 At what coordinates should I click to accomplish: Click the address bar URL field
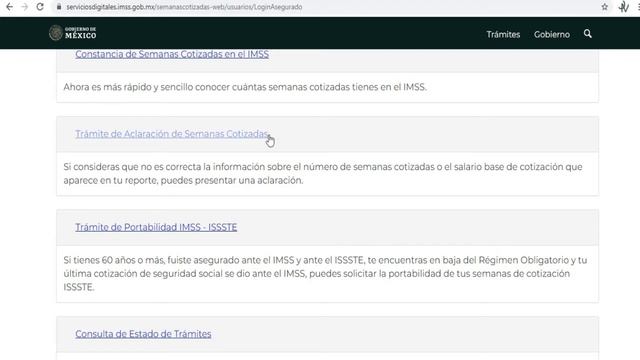[x=331, y=7]
